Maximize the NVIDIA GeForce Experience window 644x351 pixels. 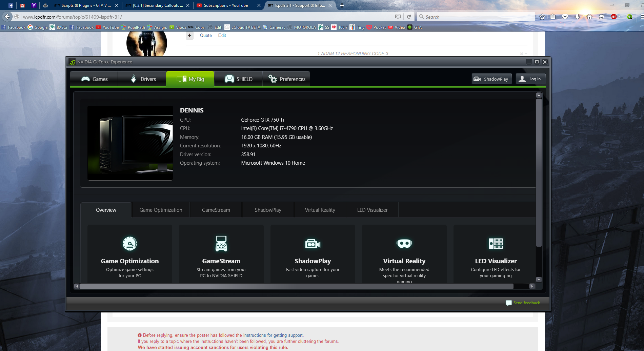(537, 62)
